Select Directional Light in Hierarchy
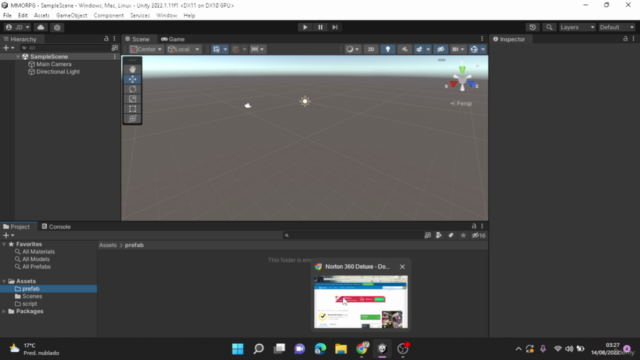This screenshot has width=640, height=360. pyautogui.click(x=58, y=72)
